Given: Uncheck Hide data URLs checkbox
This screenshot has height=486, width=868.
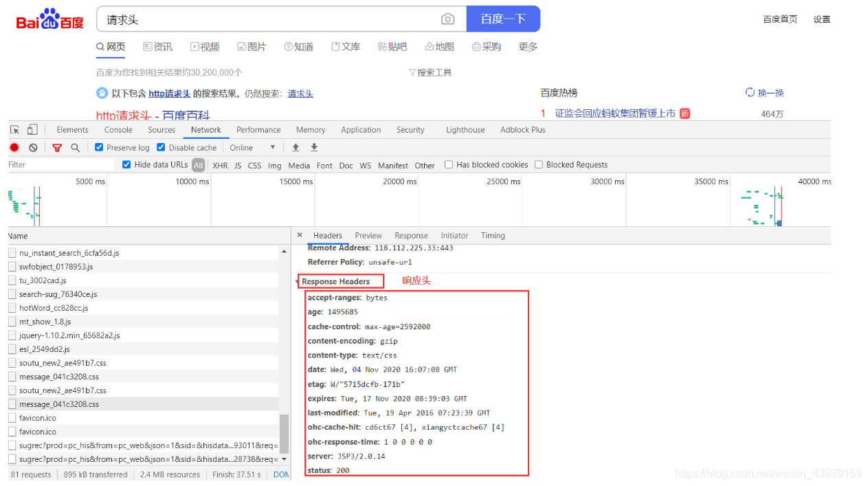Looking at the screenshot, I should point(126,164).
